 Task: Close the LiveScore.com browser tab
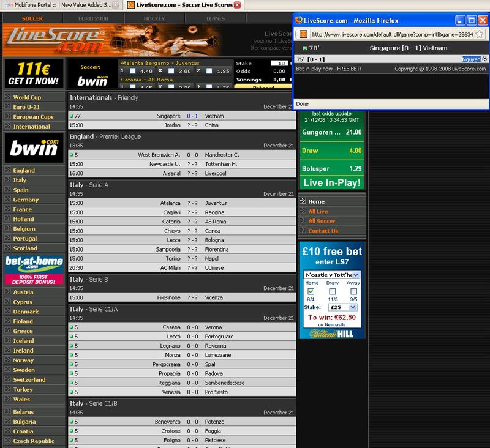(x=237, y=5)
